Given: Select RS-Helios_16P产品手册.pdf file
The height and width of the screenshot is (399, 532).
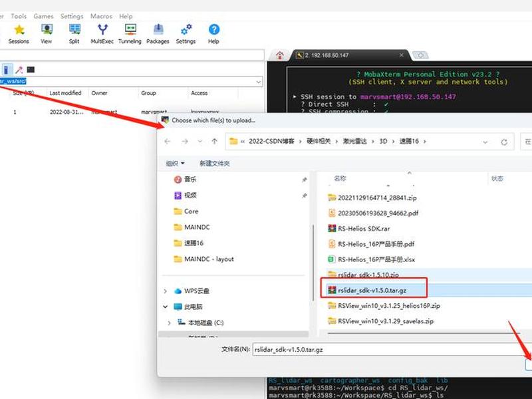Looking at the screenshot, I should pyautogui.click(x=371, y=244).
